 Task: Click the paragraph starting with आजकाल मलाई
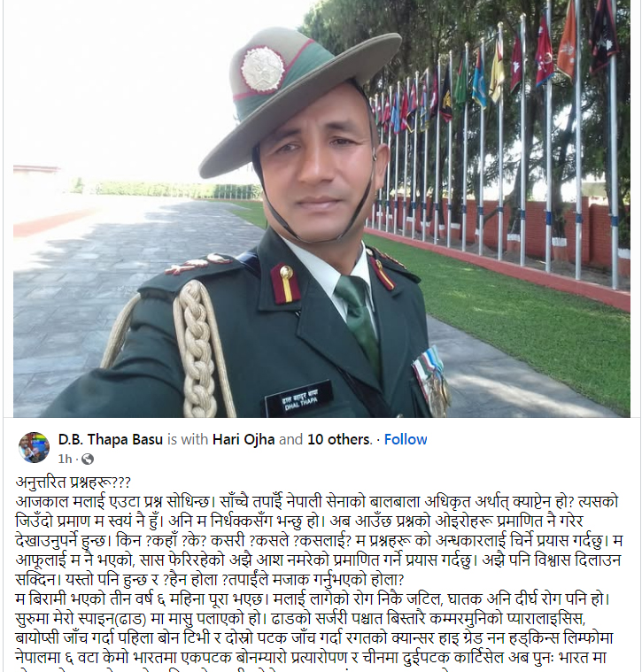320,540
